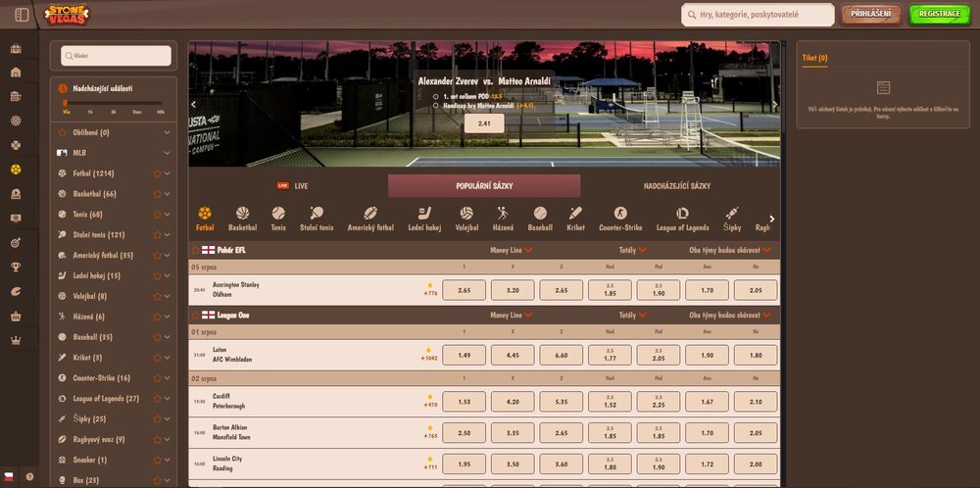The width and height of the screenshot is (980, 488).
Task: Mark Pohár EFL league as favorite
Action: pyautogui.click(x=195, y=250)
